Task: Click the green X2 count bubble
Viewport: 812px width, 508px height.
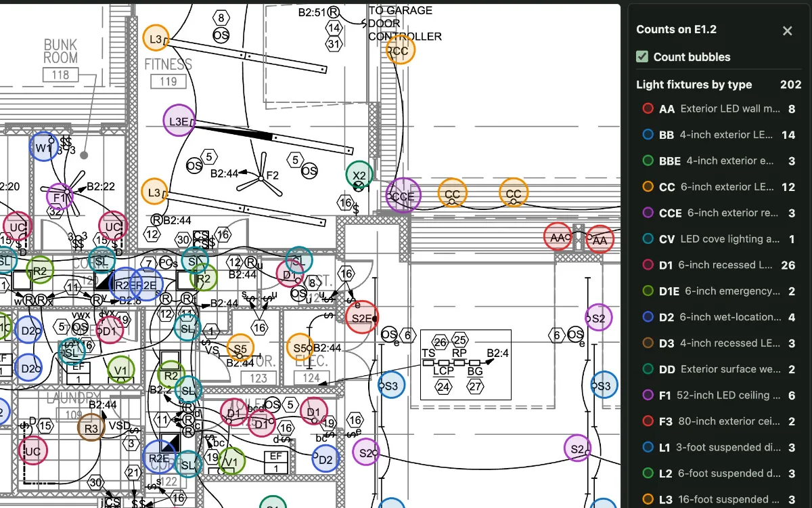Action: pyautogui.click(x=359, y=175)
